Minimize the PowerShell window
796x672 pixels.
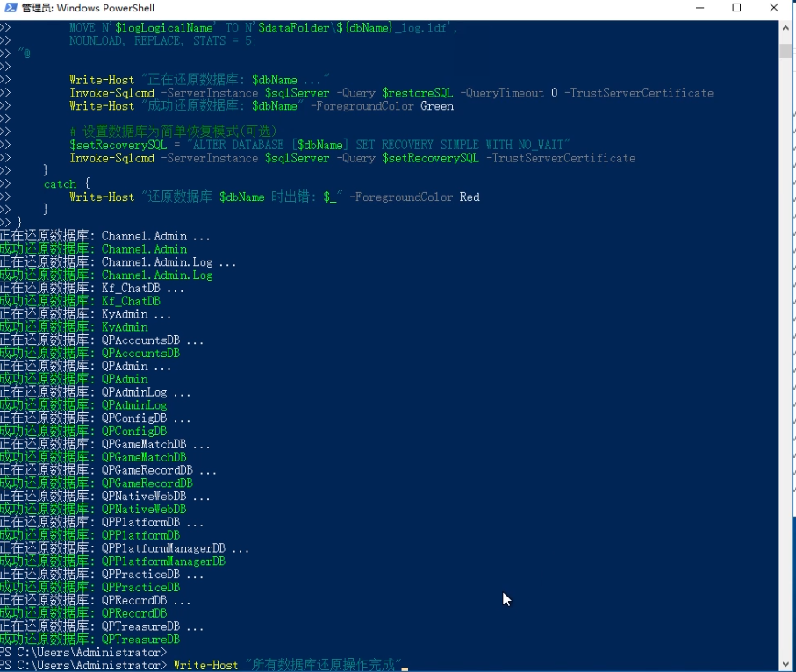pos(699,8)
